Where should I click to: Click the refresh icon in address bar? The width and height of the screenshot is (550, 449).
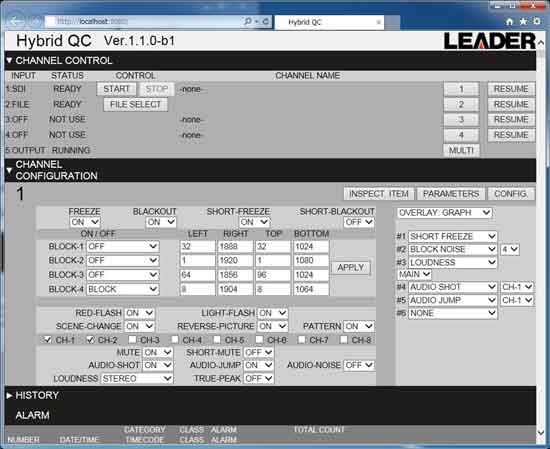[266, 22]
